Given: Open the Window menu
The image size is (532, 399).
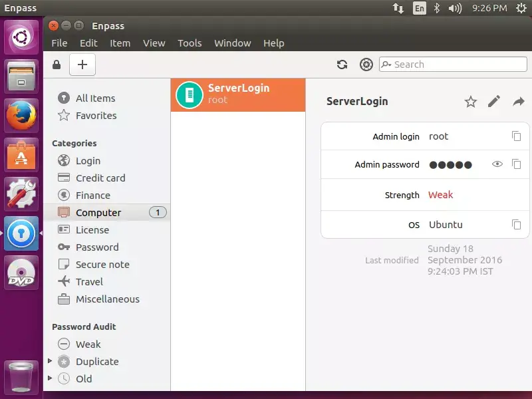Looking at the screenshot, I should pos(232,43).
